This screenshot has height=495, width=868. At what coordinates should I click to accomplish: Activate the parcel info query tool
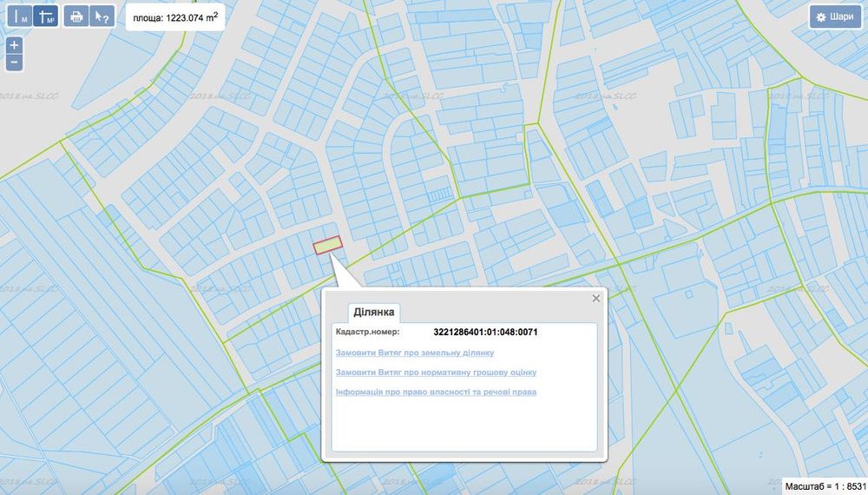pyautogui.click(x=102, y=16)
